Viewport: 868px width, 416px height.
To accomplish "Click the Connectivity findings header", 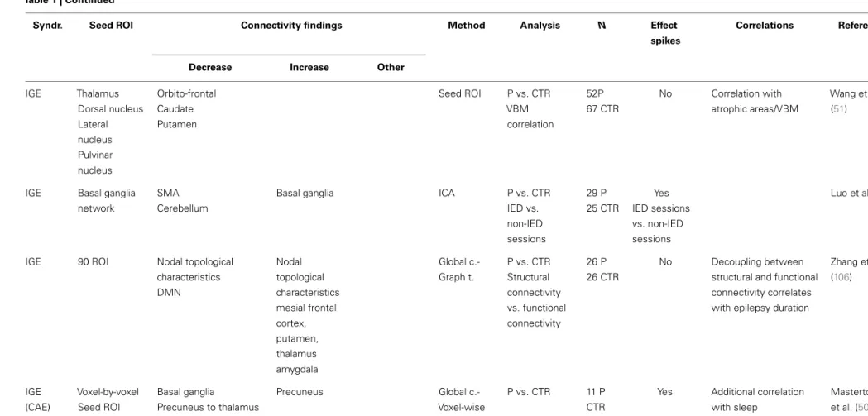I will [291, 26].
